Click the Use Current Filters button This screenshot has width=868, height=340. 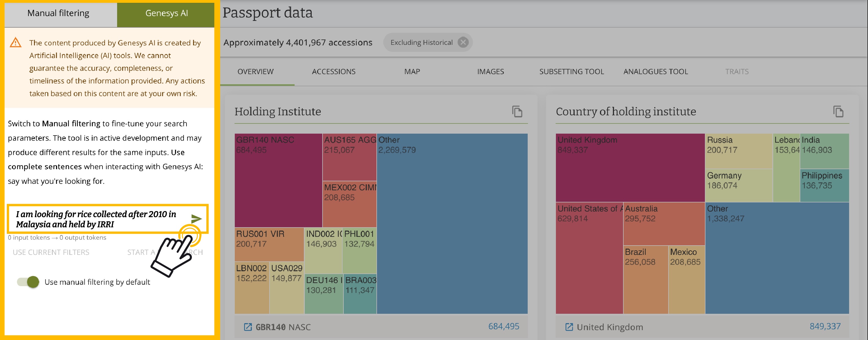[x=51, y=252]
